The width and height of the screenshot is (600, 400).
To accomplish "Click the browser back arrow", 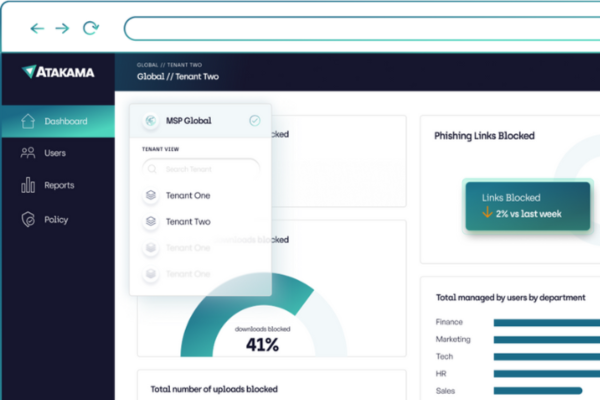I will point(37,28).
